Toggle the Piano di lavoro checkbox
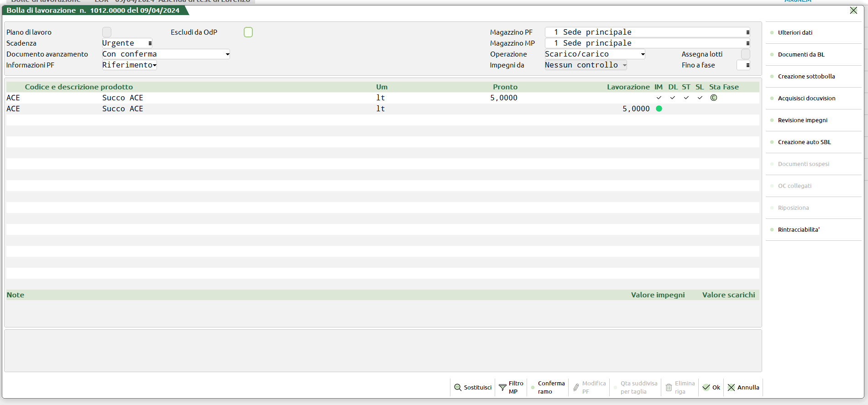This screenshot has height=405, width=868. (x=107, y=32)
